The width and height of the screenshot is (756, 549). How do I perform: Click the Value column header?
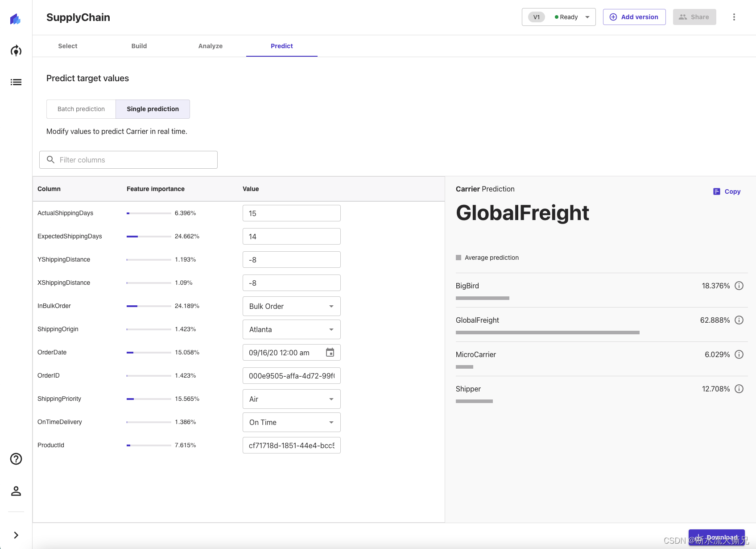(x=251, y=189)
